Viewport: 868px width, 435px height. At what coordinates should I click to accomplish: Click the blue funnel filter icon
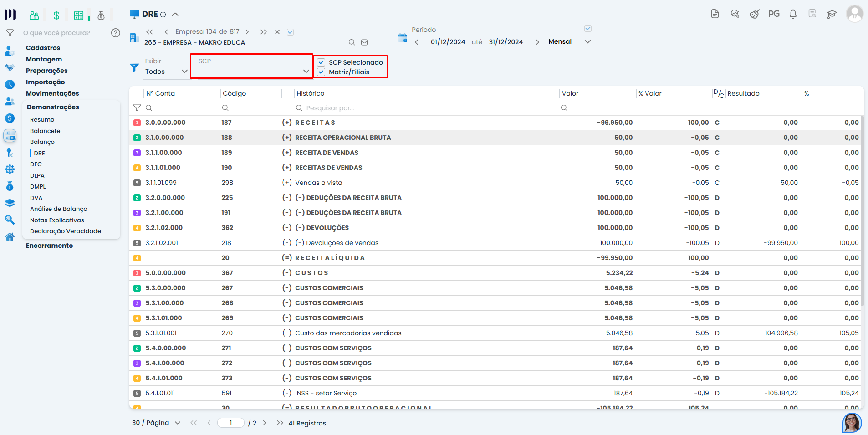(x=134, y=68)
